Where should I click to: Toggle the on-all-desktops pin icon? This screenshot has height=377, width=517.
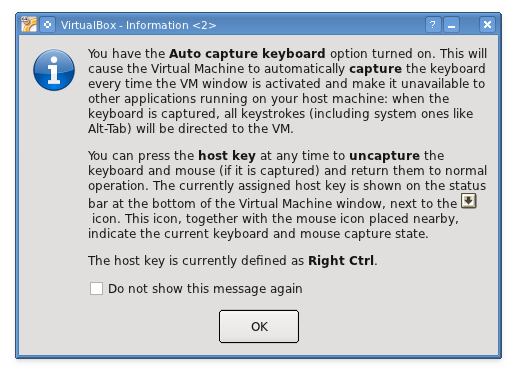[48, 25]
